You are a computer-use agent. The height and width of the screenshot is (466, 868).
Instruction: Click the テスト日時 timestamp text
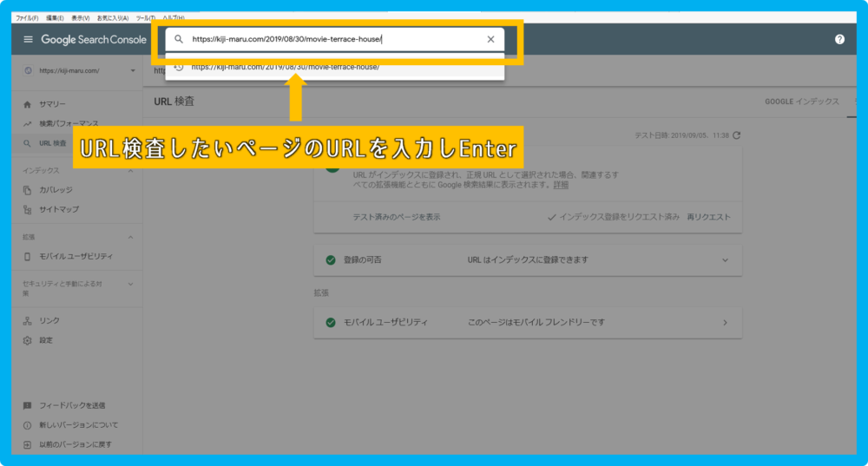click(681, 135)
